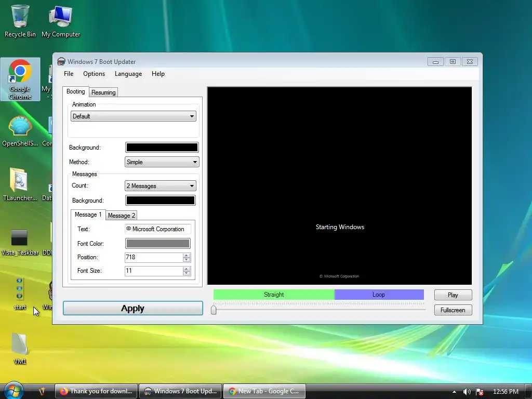Increase Position with the up arrow
The height and width of the screenshot is (399, 532).
(187, 255)
